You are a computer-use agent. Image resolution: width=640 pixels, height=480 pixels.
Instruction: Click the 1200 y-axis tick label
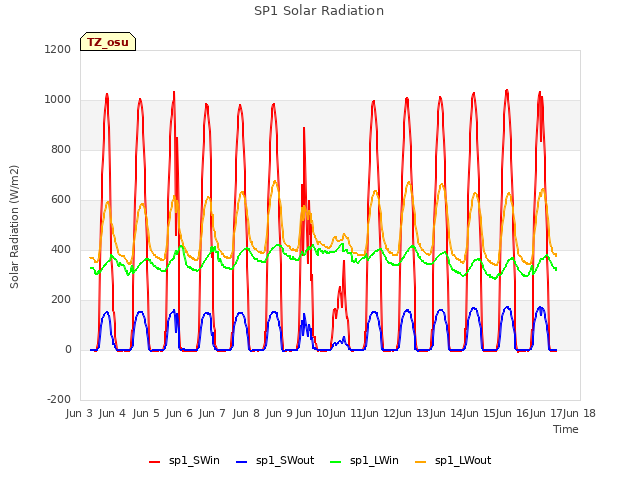(58, 49)
